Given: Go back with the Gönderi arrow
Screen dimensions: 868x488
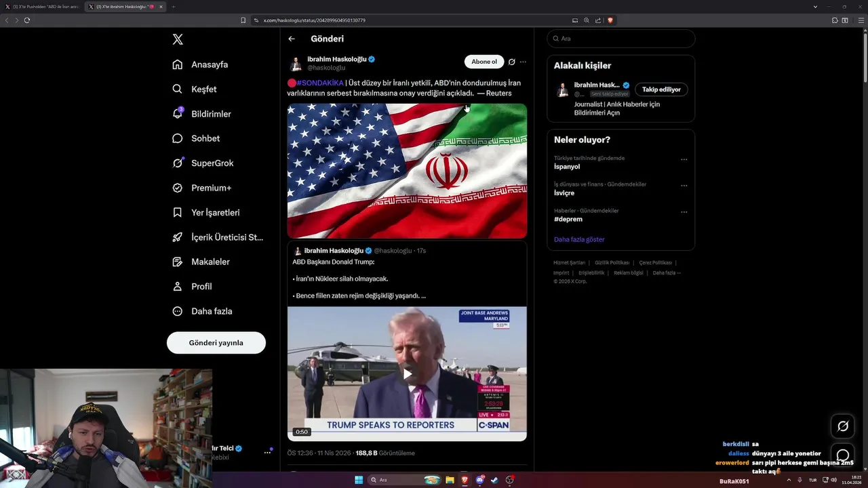Looking at the screenshot, I should (x=292, y=39).
